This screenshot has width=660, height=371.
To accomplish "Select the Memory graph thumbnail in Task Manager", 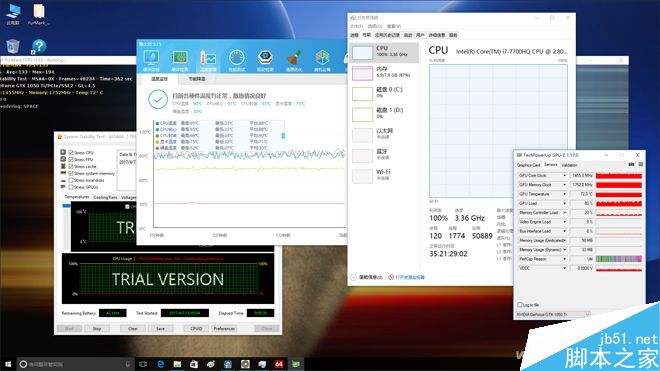I will pos(362,73).
